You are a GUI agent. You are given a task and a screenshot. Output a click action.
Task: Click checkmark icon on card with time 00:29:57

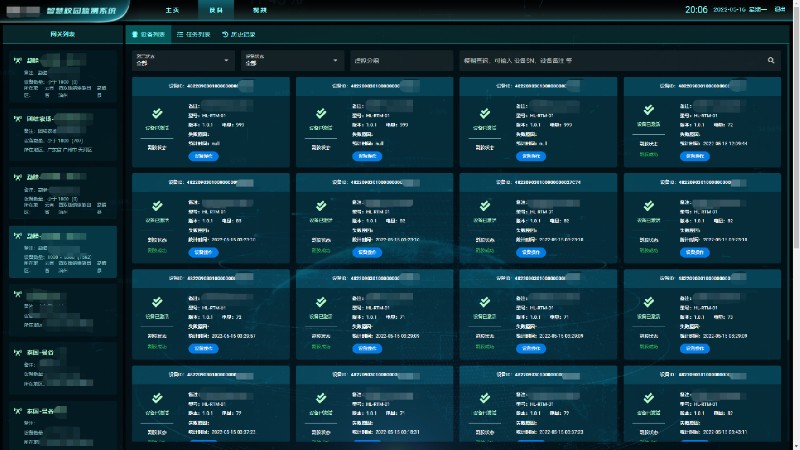click(157, 302)
